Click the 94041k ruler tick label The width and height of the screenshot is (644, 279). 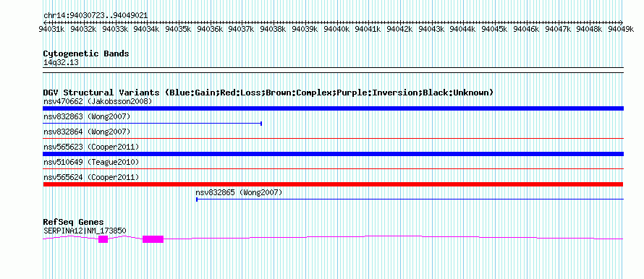pos(368,29)
